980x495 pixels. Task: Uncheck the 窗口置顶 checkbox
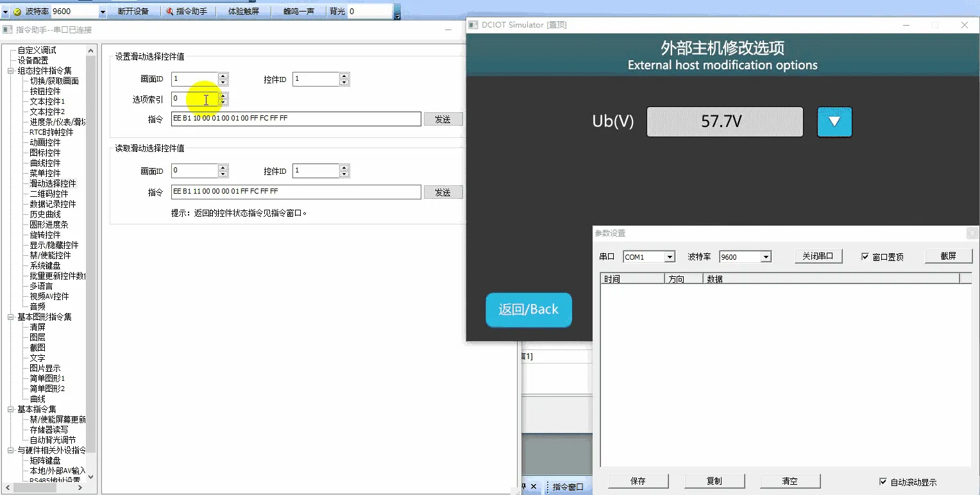click(x=865, y=256)
